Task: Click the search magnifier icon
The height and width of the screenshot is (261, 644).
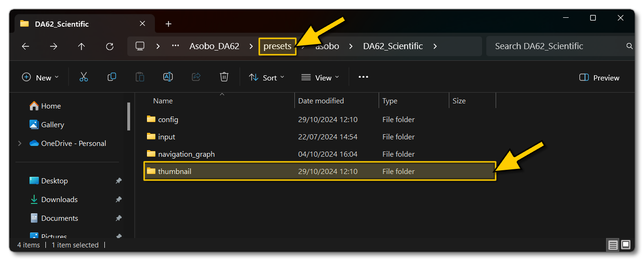Action: tap(629, 46)
